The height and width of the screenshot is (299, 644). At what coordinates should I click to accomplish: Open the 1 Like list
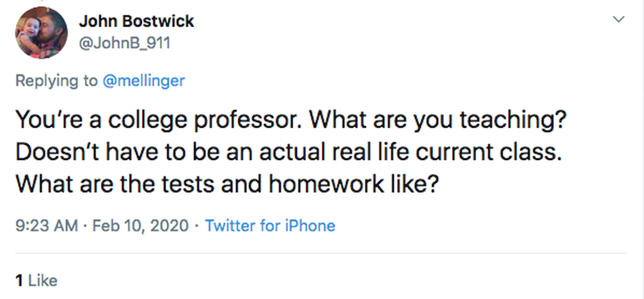pos(36,280)
